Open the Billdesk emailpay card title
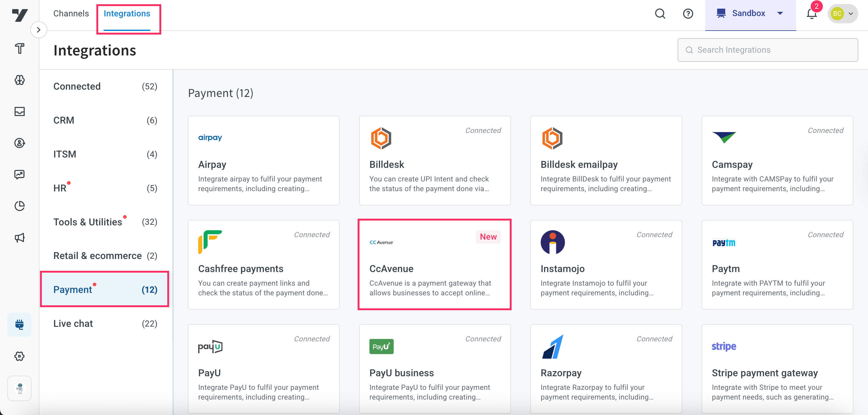The width and height of the screenshot is (868, 415). [x=579, y=164]
